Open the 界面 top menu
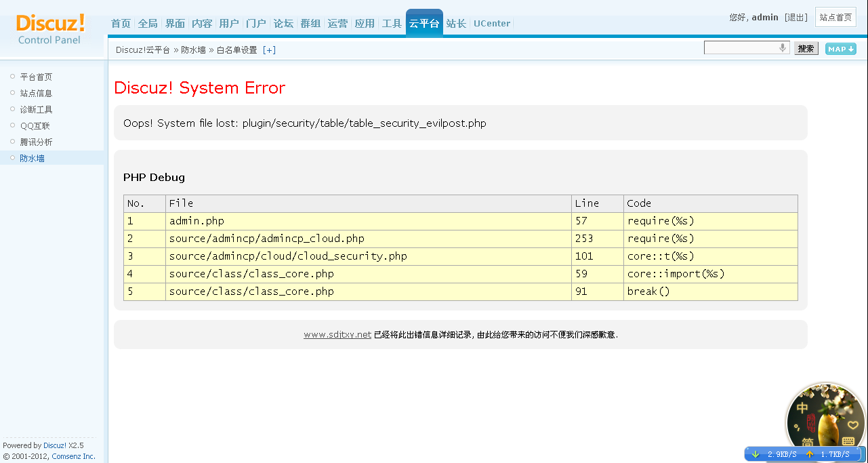 (x=175, y=24)
